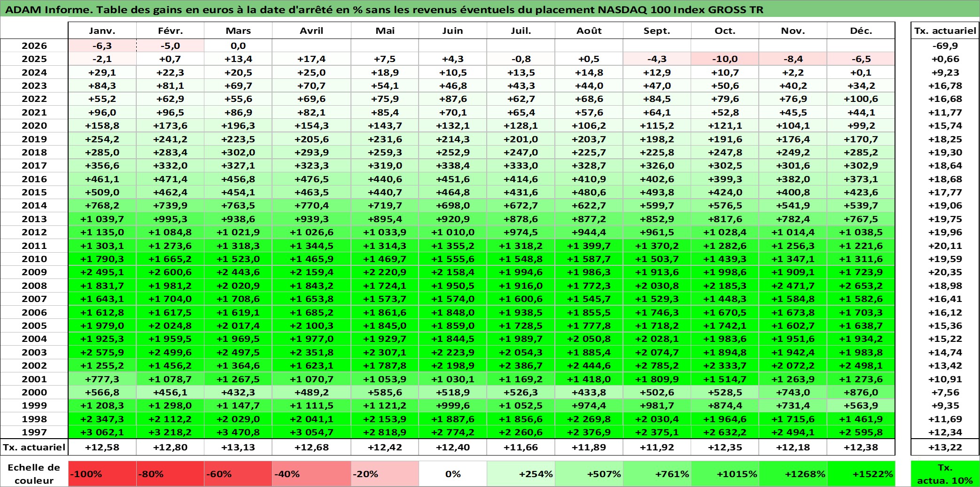Click the +1015% green swatch
Viewport: 980px width, 487px height.
725,474
